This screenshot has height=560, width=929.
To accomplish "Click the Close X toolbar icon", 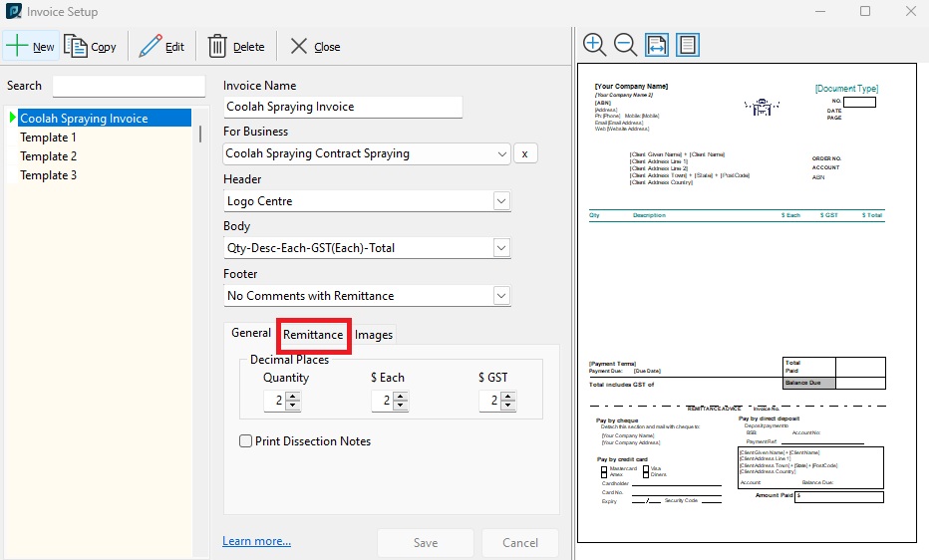I will 298,46.
